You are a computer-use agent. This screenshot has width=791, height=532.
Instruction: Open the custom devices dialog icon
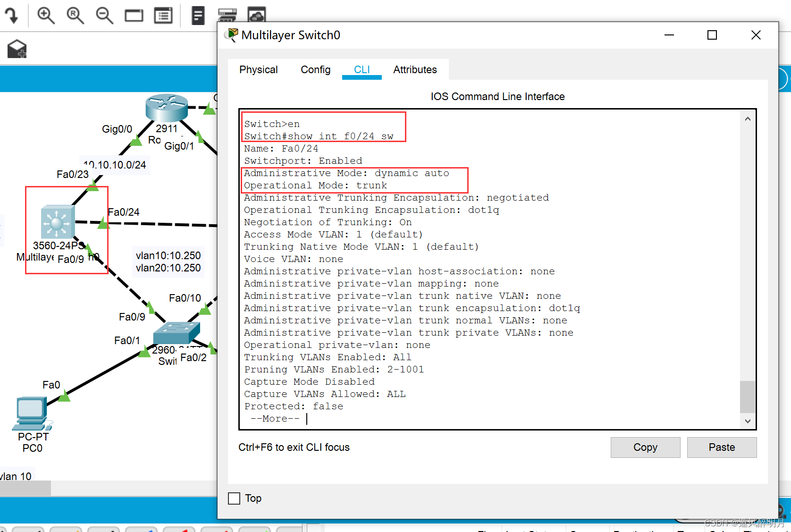click(163, 16)
